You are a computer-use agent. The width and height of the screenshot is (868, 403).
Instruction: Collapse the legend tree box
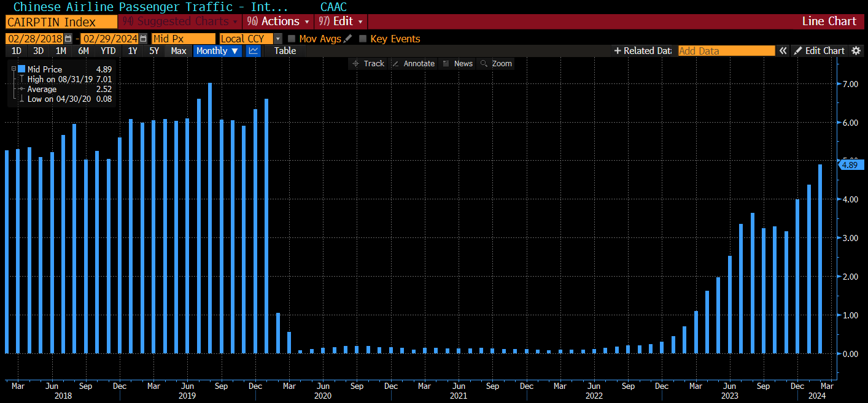[x=13, y=69]
